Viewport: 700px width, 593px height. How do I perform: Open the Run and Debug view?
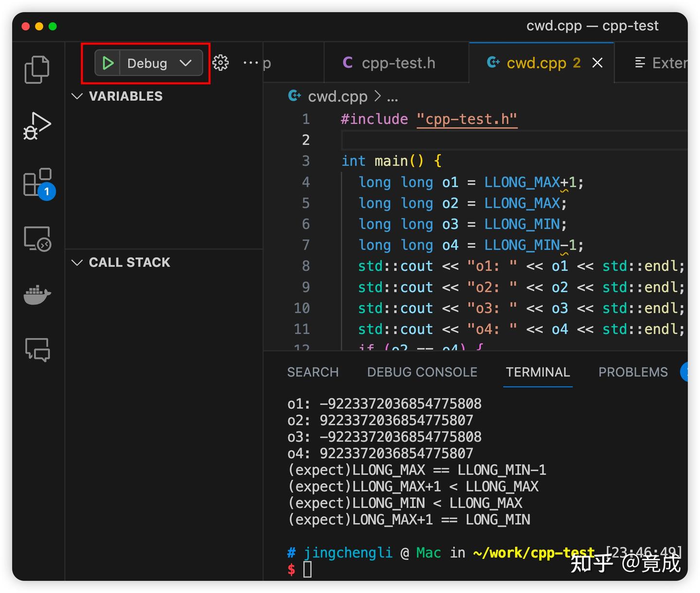(37, 126)
